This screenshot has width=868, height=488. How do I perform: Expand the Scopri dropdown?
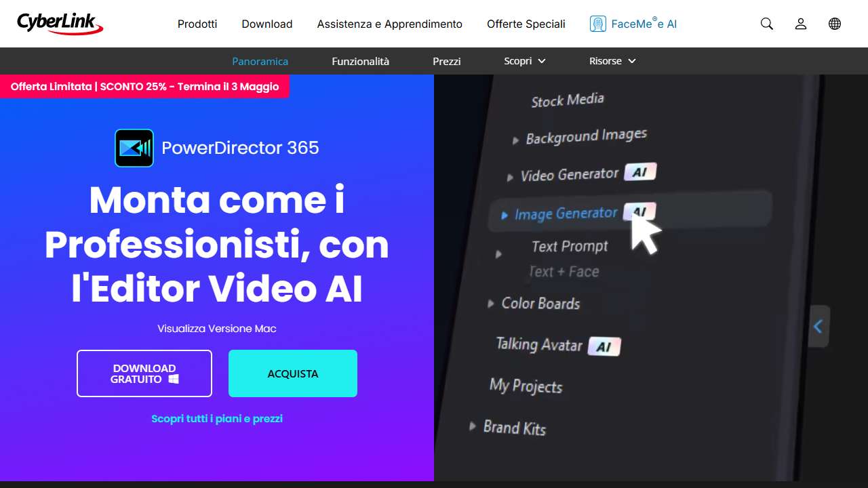tap(525, 61)
